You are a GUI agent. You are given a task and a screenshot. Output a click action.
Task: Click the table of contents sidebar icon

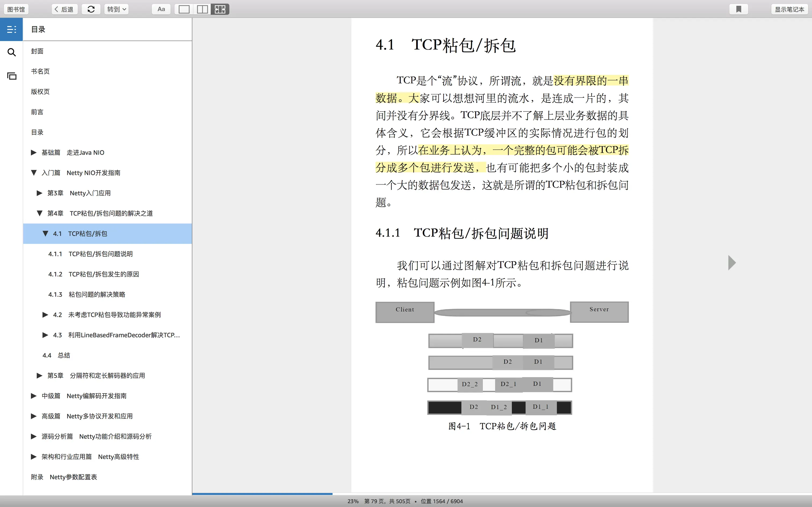pos(11,30)
